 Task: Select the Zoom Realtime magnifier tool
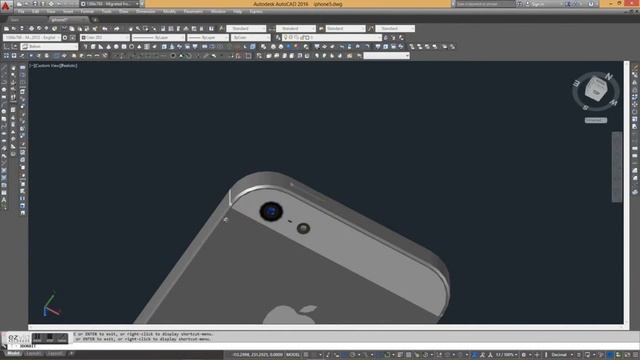[138, 29]
